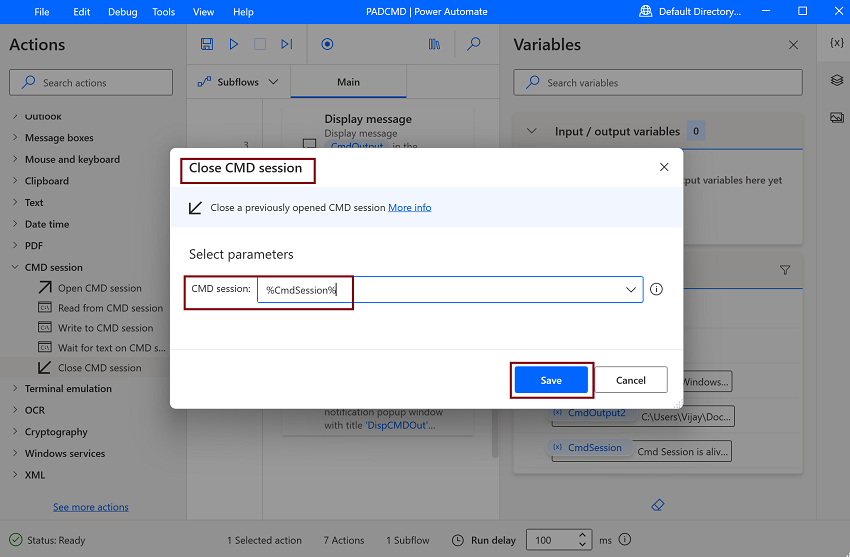Click the Search actions input field
Image resolution: width=850 pixels, height=557 pixels.
tap(91, 82)
